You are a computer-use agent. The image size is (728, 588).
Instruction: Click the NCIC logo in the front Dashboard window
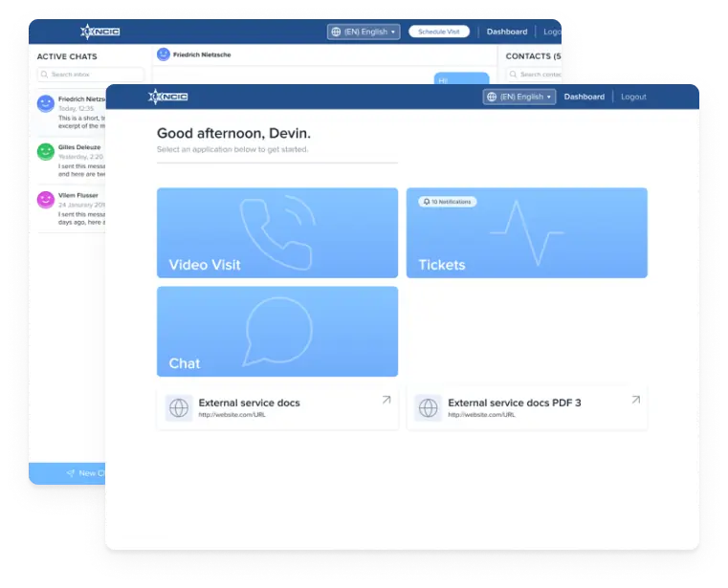168,97
